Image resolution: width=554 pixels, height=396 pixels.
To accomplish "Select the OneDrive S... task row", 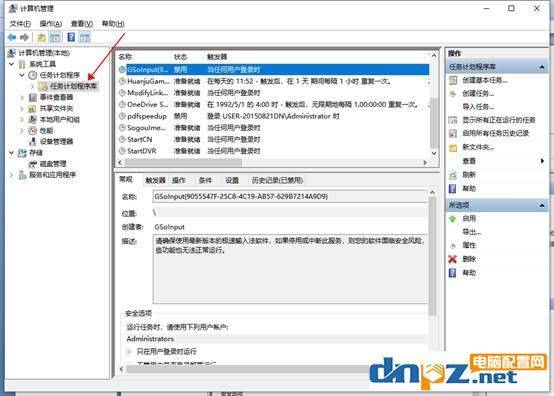I will coord(273,105).
